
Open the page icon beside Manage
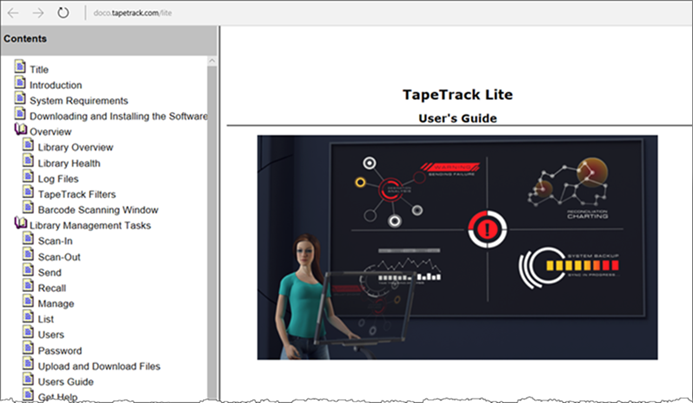pos(28,301)
